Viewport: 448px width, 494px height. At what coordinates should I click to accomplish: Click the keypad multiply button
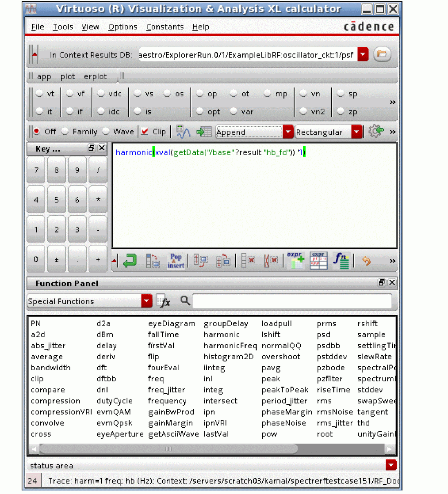click(98, 200)
